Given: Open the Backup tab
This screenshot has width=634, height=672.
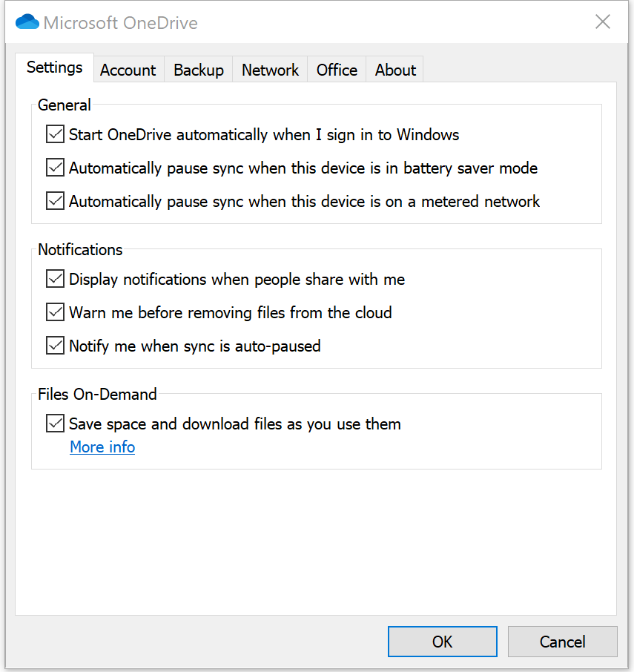Looking at the screenshot, I should click(x=198, y=70).
